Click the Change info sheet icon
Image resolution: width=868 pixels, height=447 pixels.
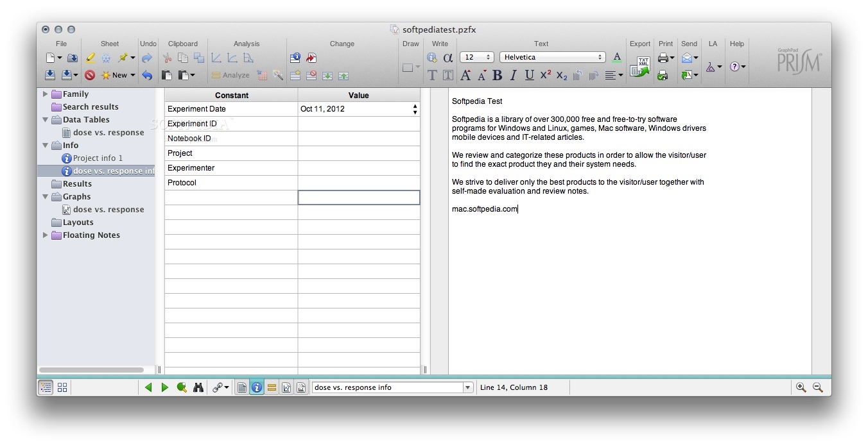click(295, 58)
